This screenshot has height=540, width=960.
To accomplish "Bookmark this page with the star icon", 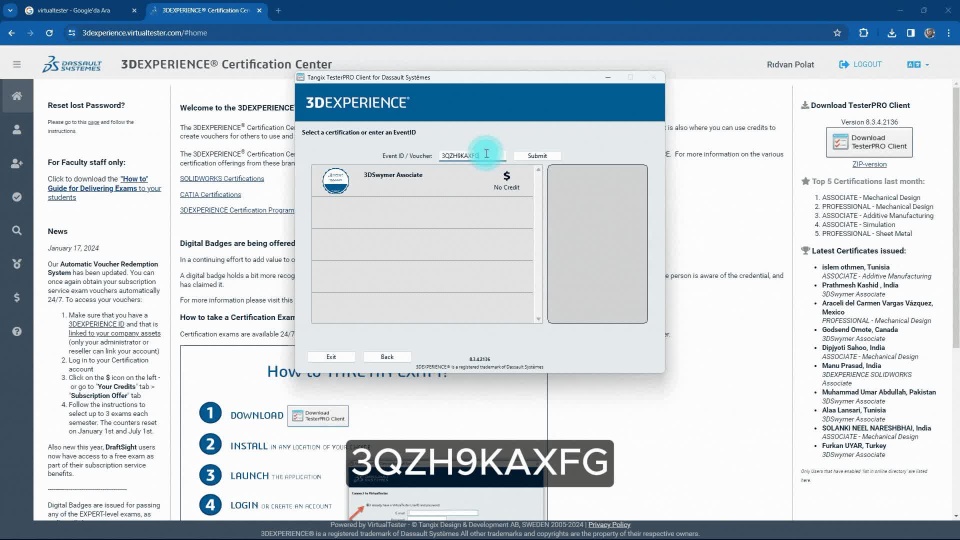I will 837,33.
